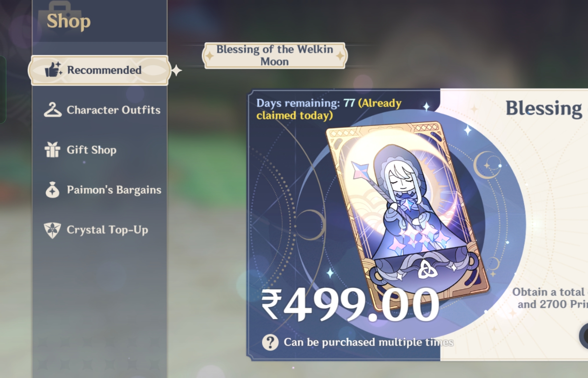
Task: Go to Gift Shop section
Action: click(91, 150)
